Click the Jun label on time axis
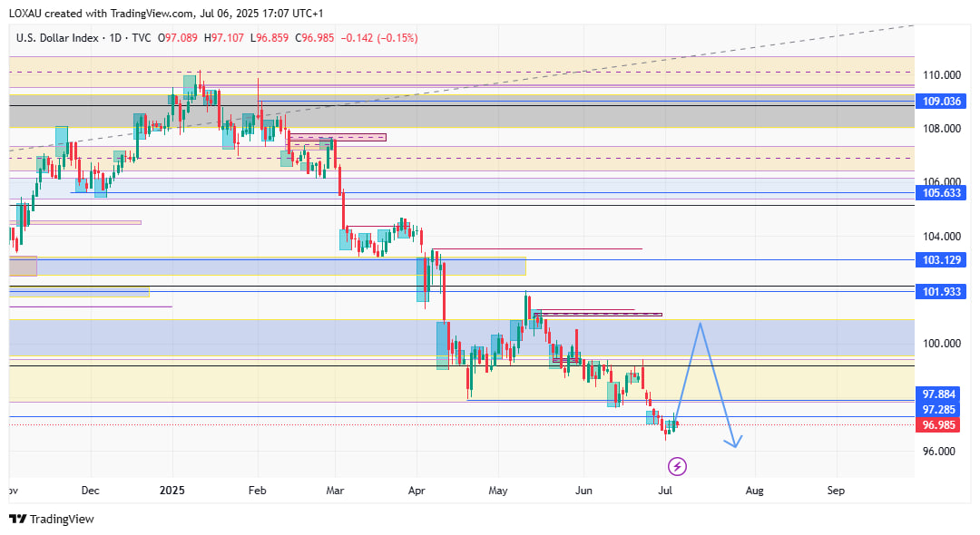 pos(583,491)
